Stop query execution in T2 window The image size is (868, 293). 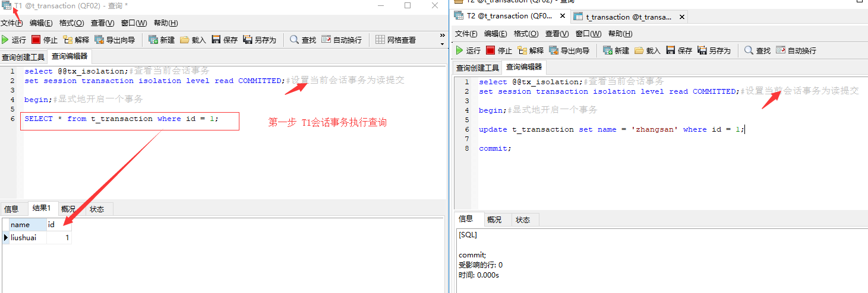[499, 50]
